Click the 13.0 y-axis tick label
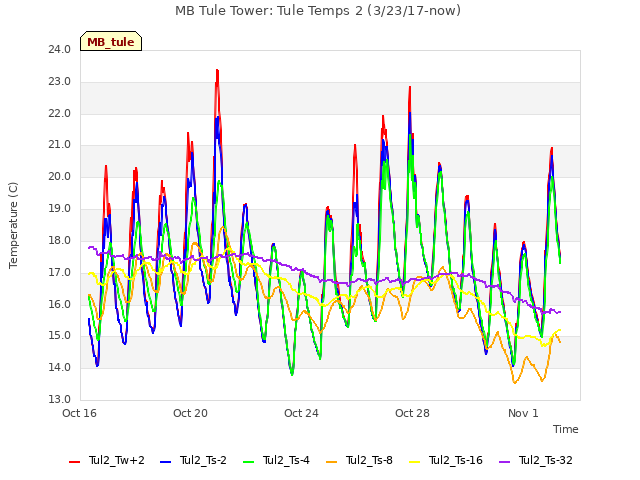640x480 pixels. [x=60, y=399]
